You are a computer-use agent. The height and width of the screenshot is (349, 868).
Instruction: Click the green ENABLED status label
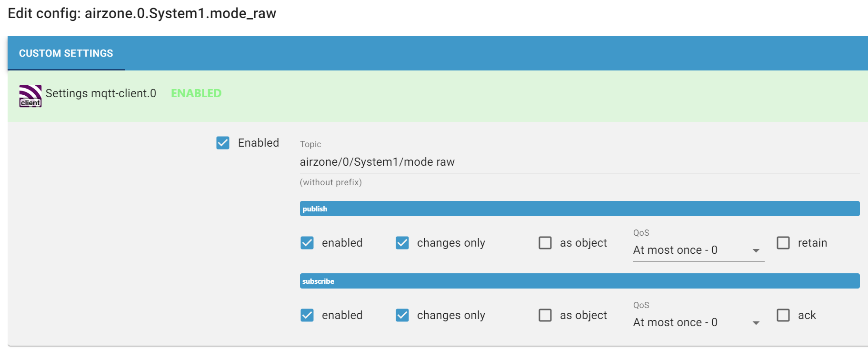pyautogui.click(x=196, y=93)
